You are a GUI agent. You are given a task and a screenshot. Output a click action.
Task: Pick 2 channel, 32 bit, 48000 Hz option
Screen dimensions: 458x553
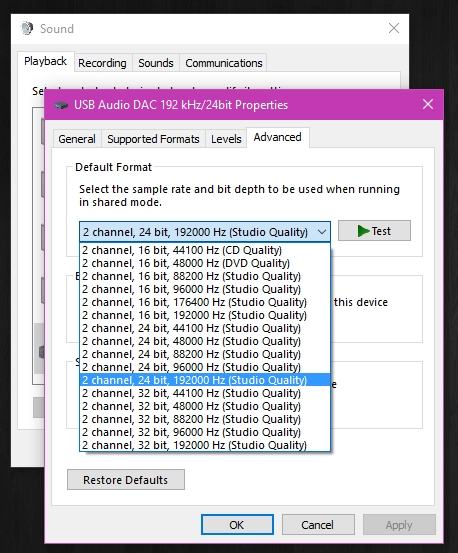tap(205, 406)
